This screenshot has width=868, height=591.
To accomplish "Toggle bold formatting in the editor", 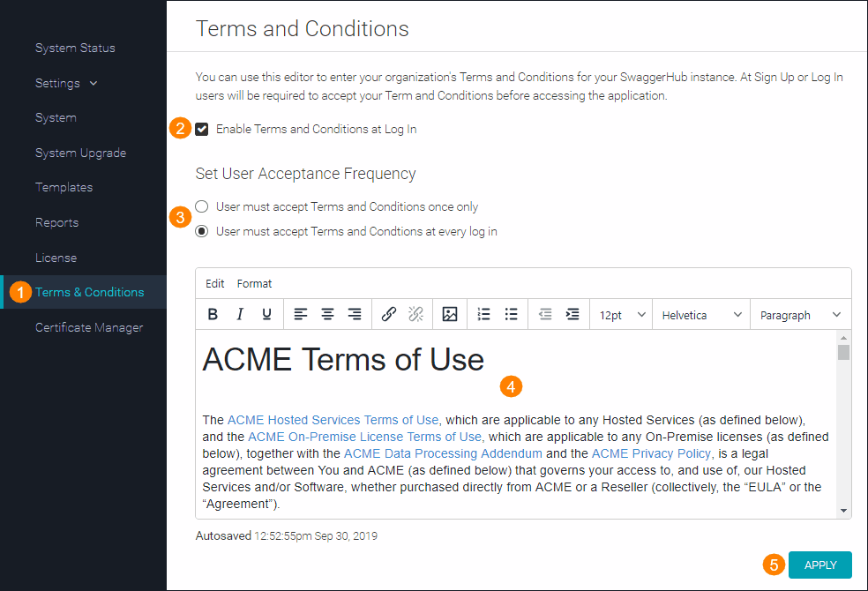I will click(212, 314).
